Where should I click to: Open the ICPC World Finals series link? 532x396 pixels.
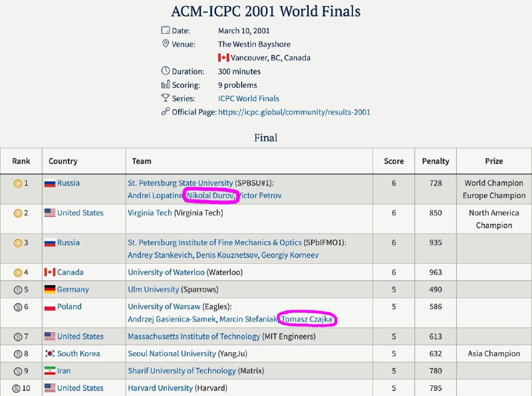point(249,98)
